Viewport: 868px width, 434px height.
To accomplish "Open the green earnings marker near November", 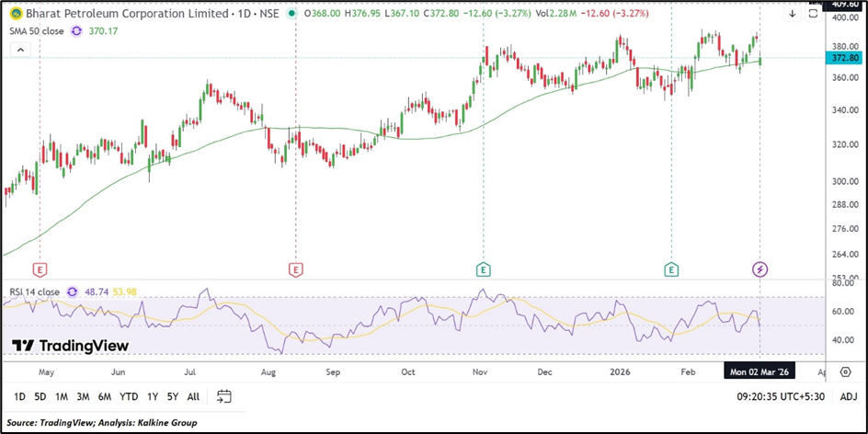I will 483,268.
